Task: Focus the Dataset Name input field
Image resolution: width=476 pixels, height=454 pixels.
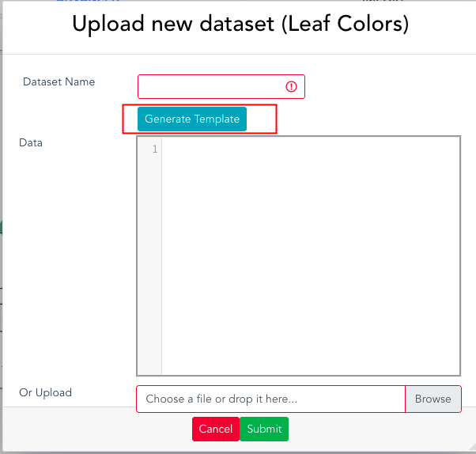Action: (221, 86)
